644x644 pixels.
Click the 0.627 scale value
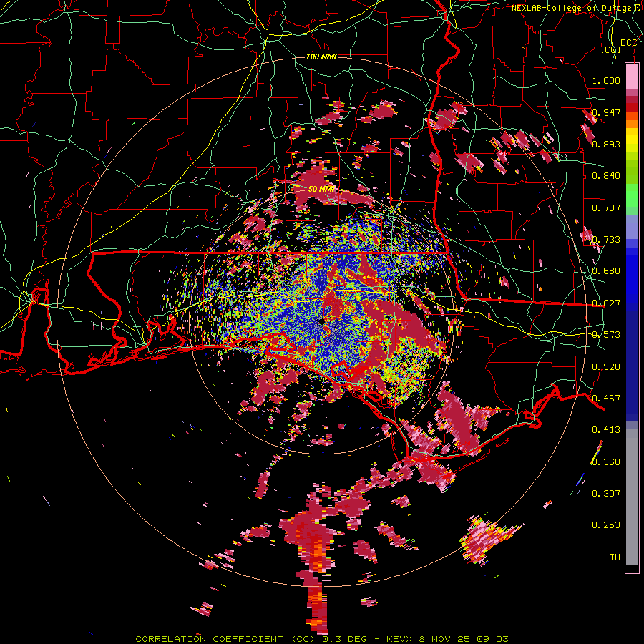pos(606,303)
